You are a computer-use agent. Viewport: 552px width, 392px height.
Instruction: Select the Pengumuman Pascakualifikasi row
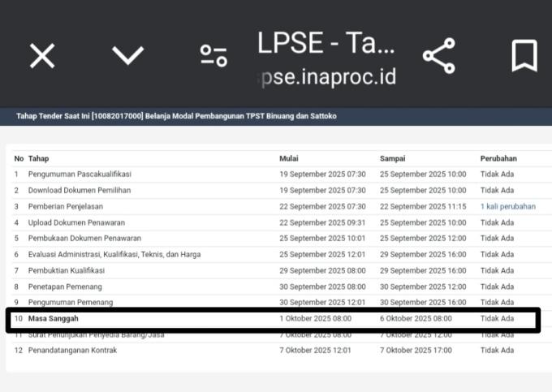pos(80,174)
